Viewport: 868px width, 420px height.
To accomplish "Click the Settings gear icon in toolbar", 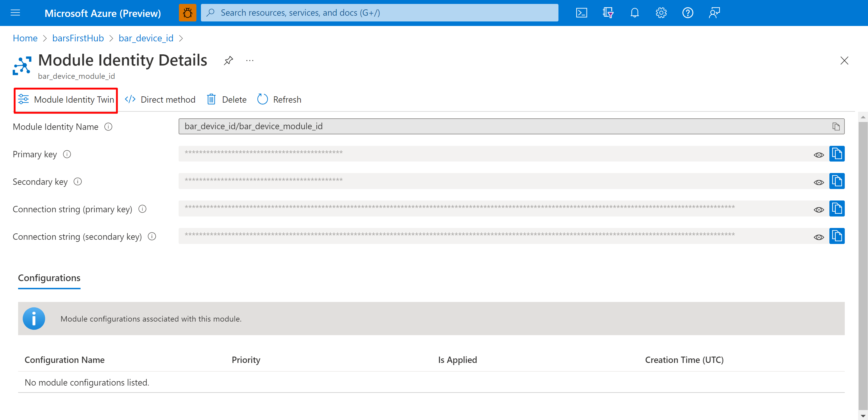I will (660, 12).
